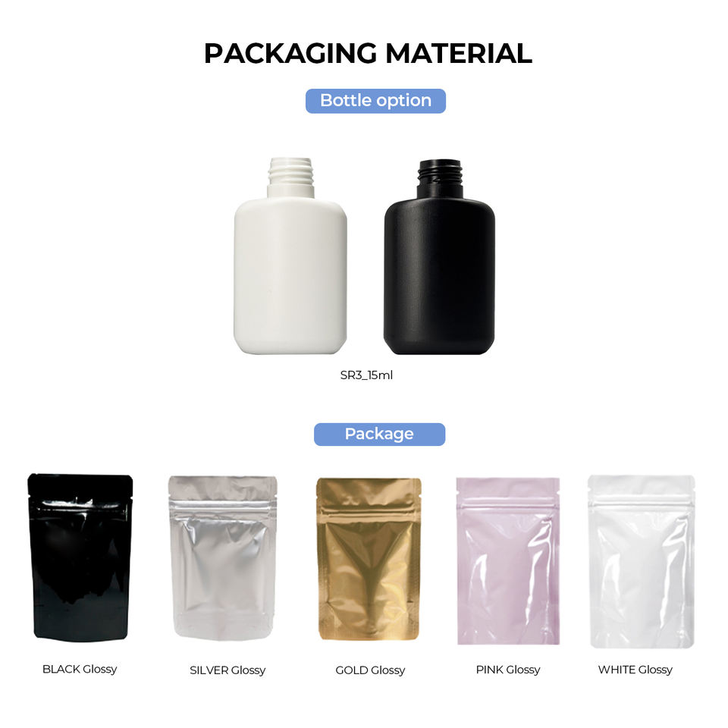Click the PACKAGING MATERIAL heading
This screenshot has height=728, width=728.
click(368, 53)
